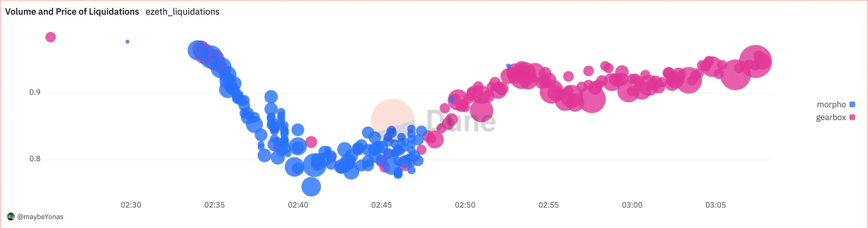
Task: Click the @maybeYonas author avatar icon
Action: point(11,216)
